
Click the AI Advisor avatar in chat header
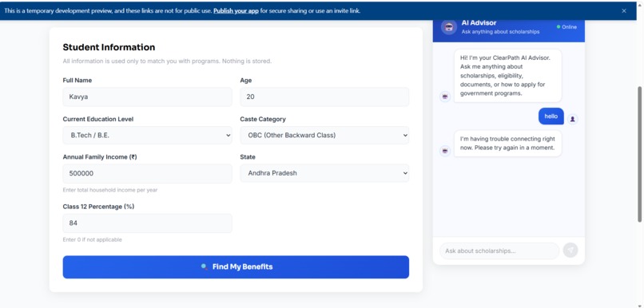tap(448, 27)
